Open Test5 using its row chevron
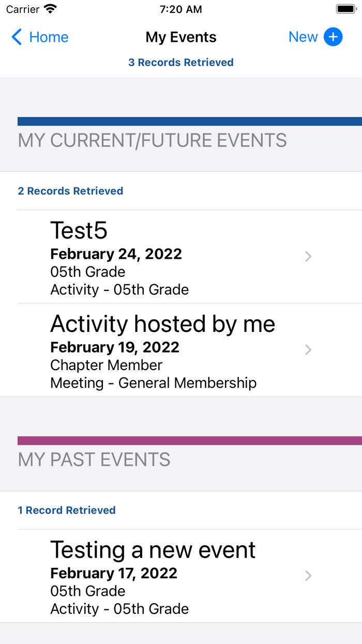The width and height of the screenshot is (362, 644). click(308, 256)
